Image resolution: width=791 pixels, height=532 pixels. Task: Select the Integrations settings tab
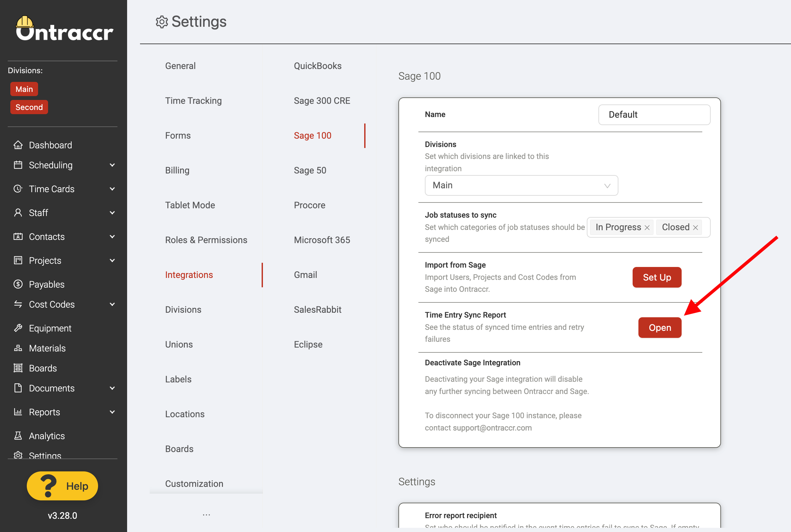189,275
